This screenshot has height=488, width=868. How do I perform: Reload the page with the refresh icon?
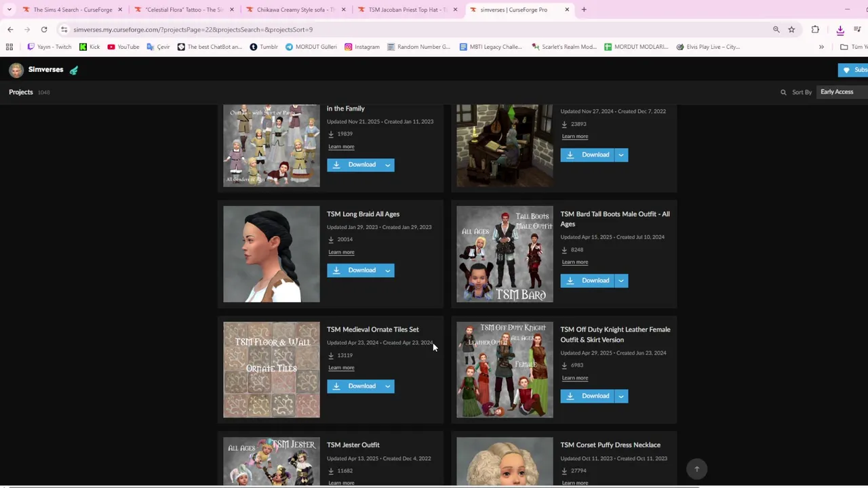tap(44, 30)
